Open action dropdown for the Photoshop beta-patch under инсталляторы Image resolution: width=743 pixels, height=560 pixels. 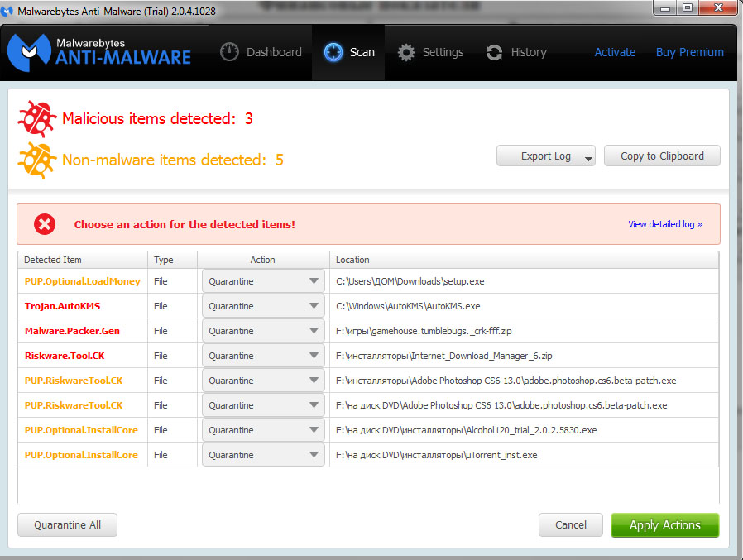[x=263, y=381]
